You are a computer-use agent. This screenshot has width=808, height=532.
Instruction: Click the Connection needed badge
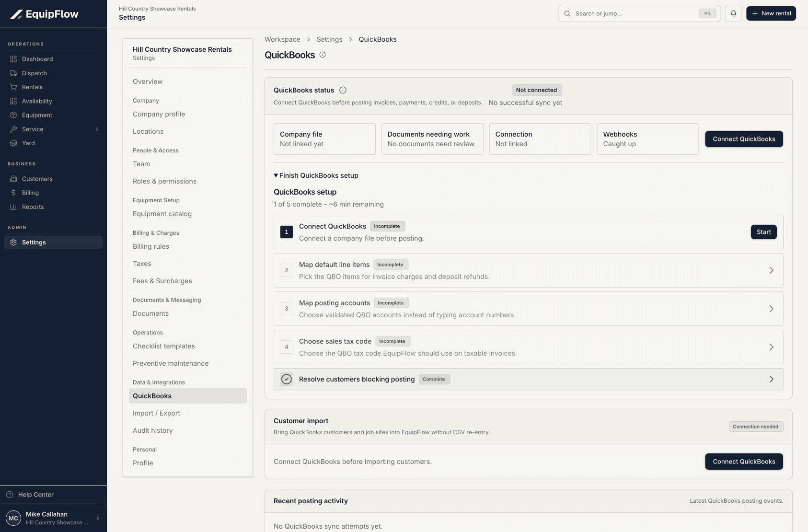pos(756,427)
